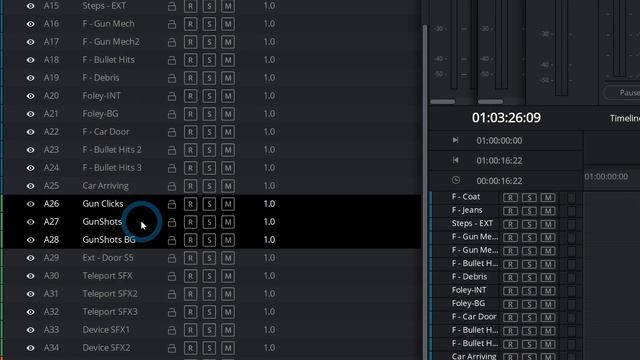This screenshot has width=640, height=360.
Task: Hide track A24 F - Bullet Hits 3
Action: (31, 168)
